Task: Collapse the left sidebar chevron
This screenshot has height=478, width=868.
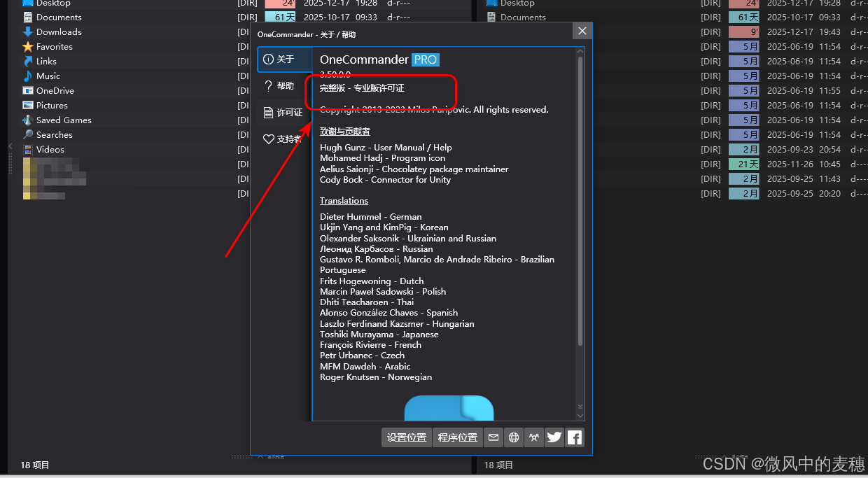Action: (10, 146)
